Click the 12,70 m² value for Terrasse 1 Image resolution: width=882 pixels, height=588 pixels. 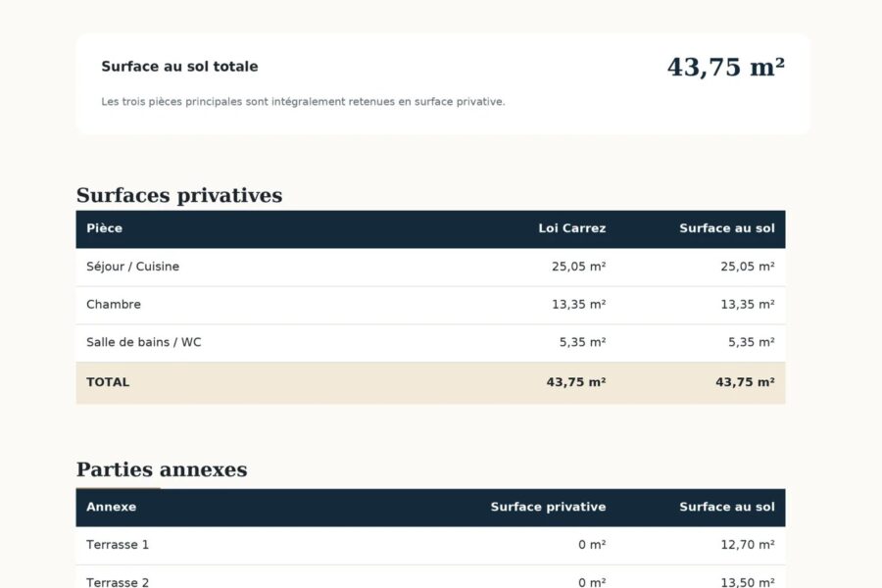coord(748,545)
